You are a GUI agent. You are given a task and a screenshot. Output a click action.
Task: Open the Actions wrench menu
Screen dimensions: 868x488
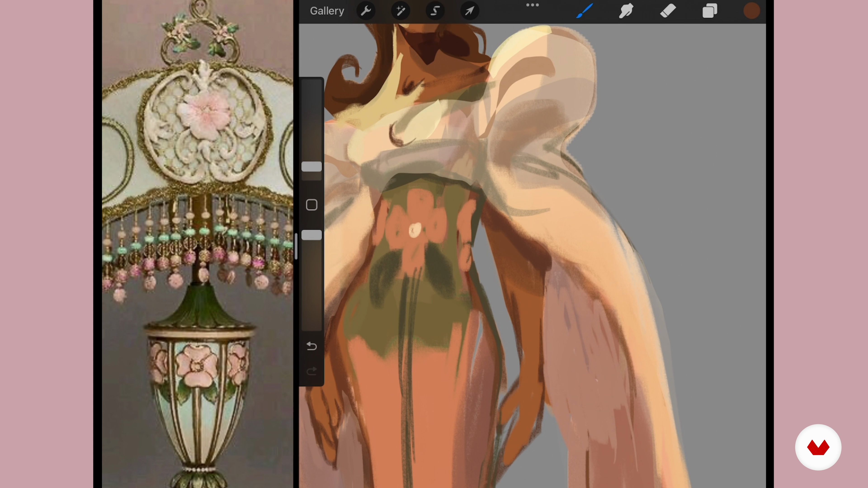(x=366, y=11)
